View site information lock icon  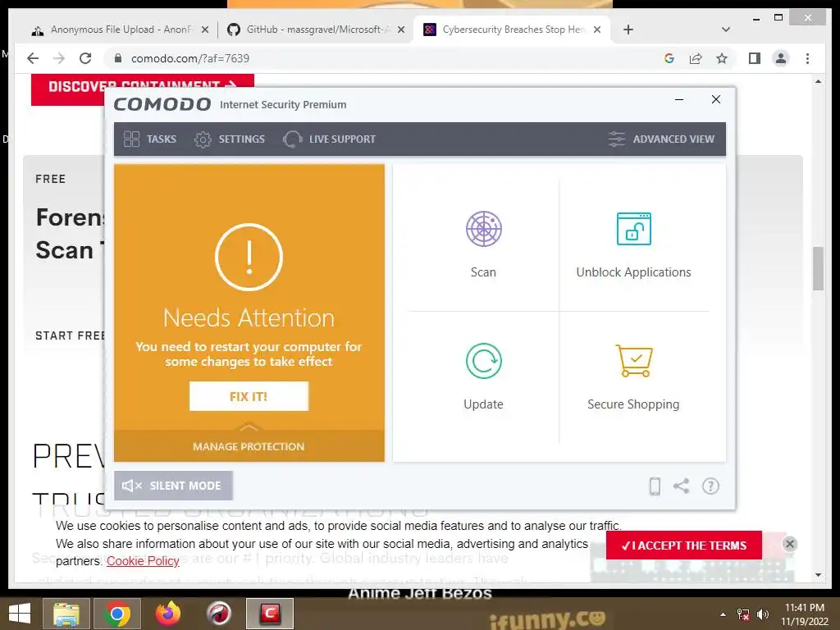tap(118, 58)
